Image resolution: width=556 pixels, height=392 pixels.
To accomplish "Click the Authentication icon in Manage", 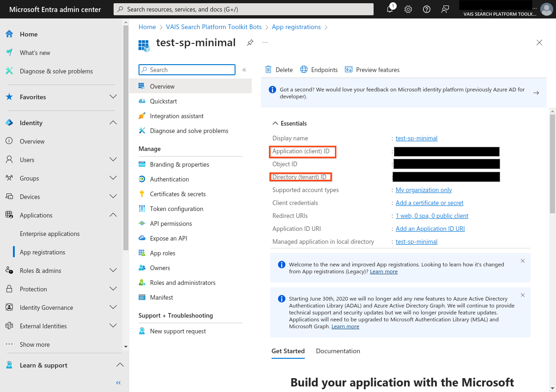I will tap(142, 179).
